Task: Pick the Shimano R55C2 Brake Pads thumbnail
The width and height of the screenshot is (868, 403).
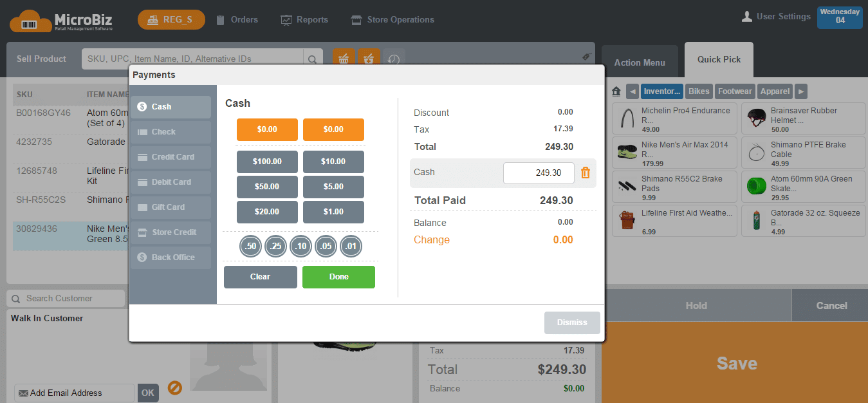Action: (x=627, y=187)
